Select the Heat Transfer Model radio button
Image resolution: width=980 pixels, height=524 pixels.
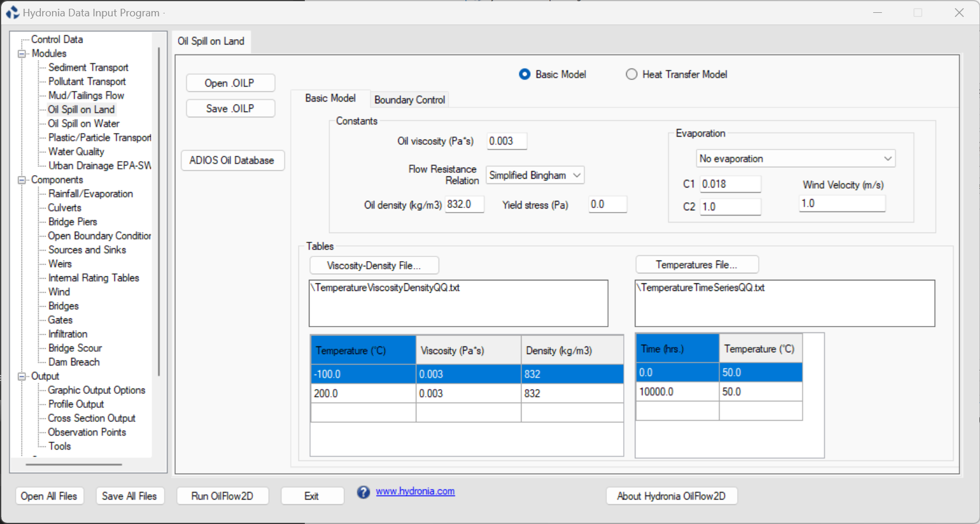point(631,74)
